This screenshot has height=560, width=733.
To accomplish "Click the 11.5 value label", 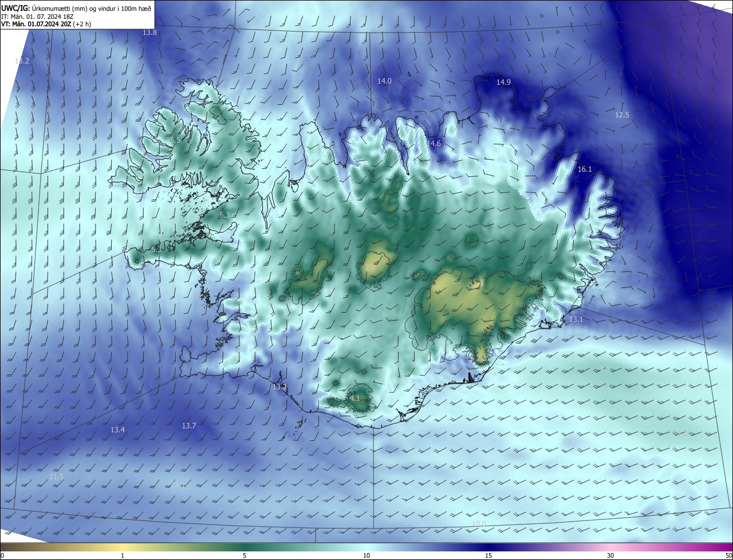I will 56,477.
